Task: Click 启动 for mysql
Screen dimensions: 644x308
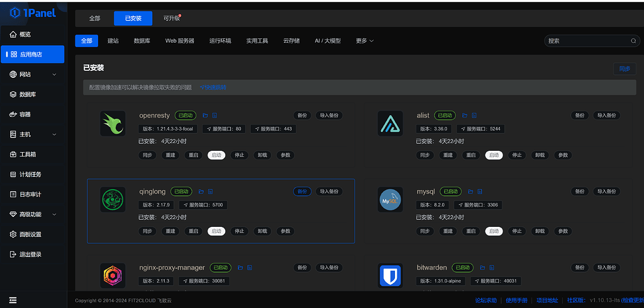Action: 494,231
